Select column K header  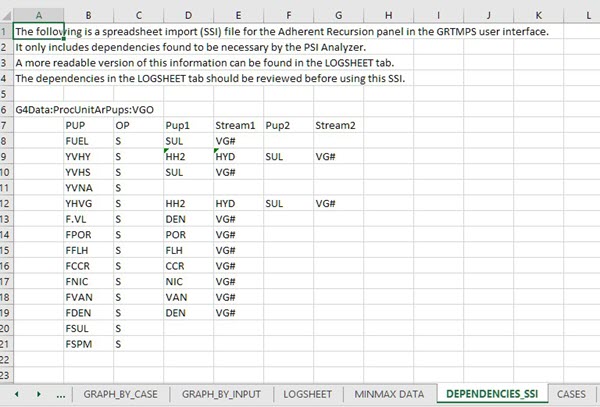[x=538, y=15]
